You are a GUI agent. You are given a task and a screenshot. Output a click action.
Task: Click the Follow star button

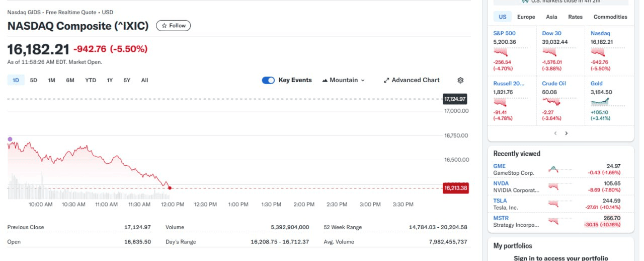173,26
